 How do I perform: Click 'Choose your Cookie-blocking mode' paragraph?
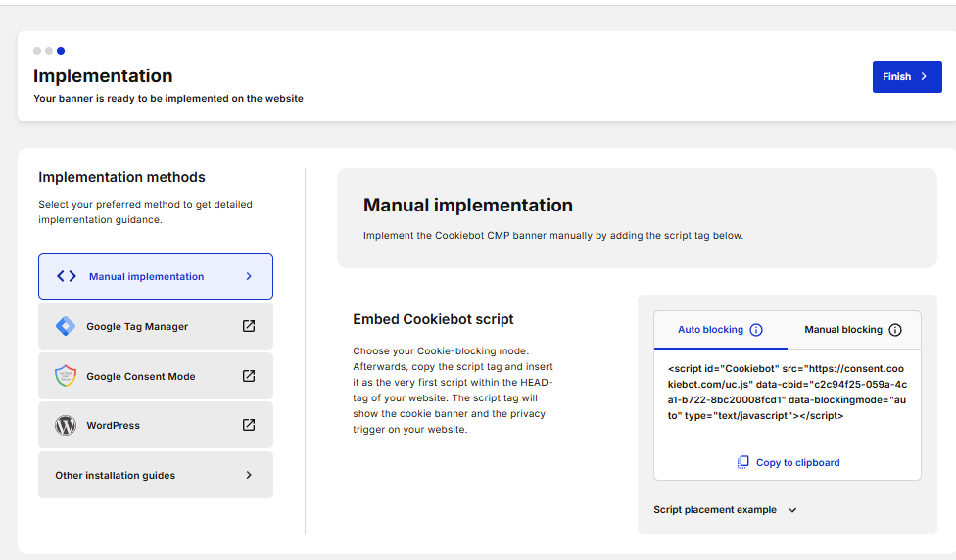tap(453, 390)
